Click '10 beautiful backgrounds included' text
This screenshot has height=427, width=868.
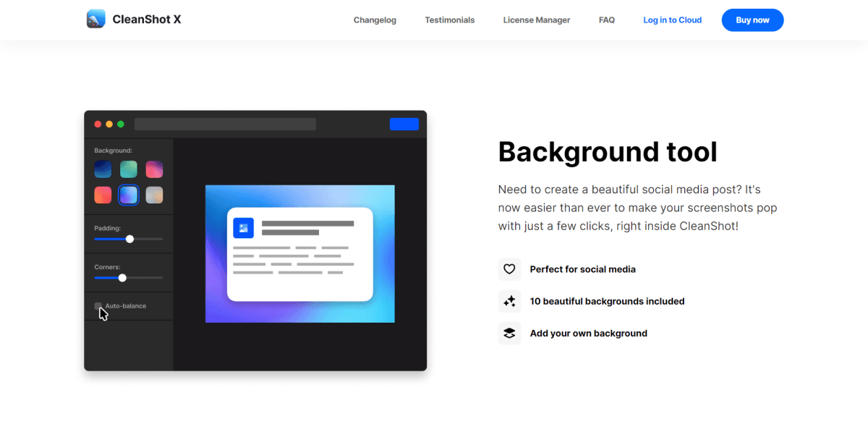coord(607,301)
